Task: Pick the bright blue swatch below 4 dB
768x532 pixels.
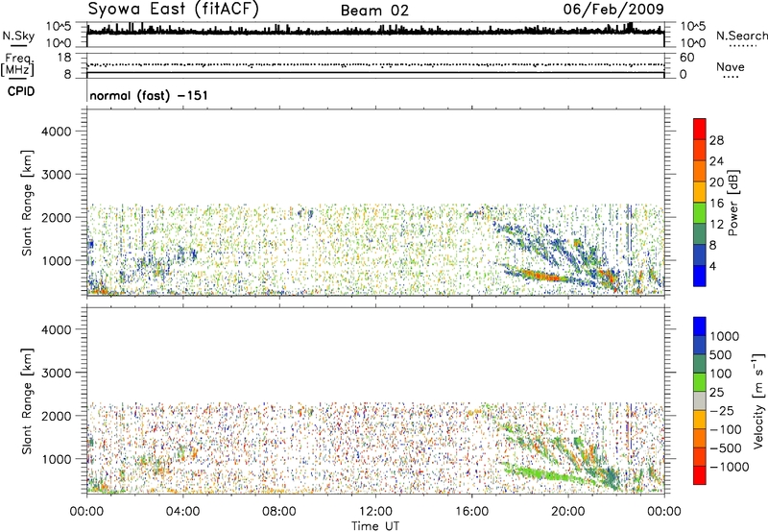Action: tap(700, 276)
